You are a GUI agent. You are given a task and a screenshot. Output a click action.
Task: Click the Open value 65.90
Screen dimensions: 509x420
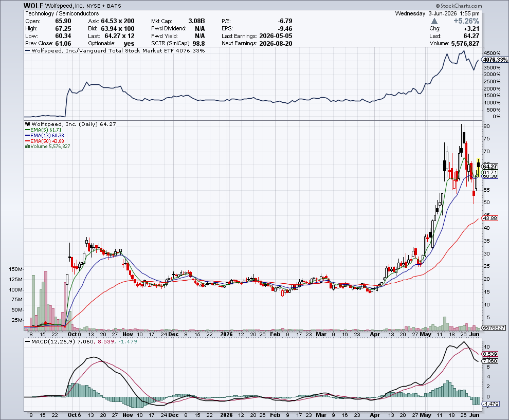(63, 21)
